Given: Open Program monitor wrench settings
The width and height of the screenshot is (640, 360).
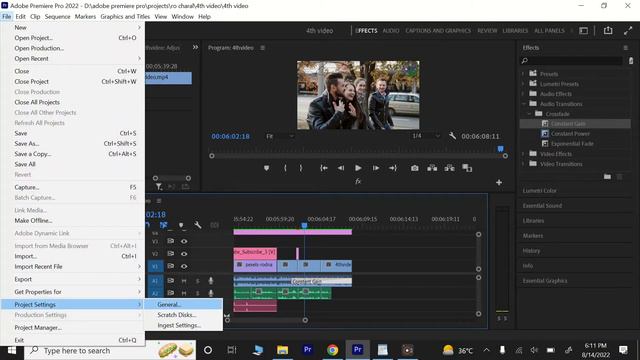Looking at the screenshot, I should coord(452,136).
